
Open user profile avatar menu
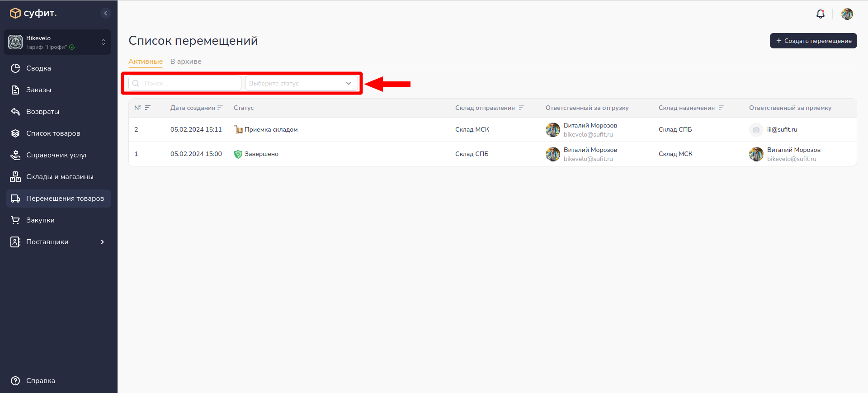coord(847,14)
